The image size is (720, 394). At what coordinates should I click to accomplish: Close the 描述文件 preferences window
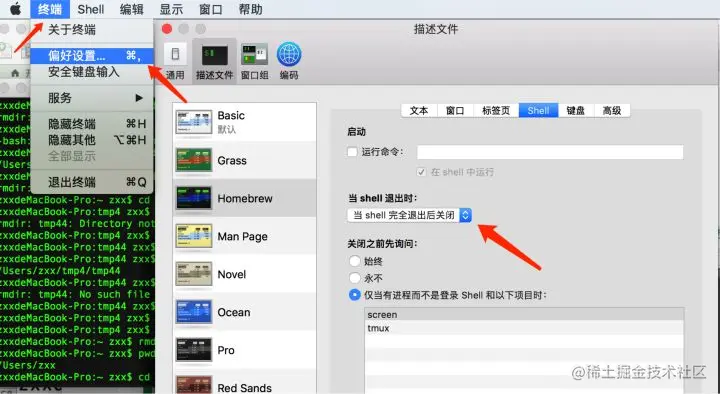pos(167,29)
